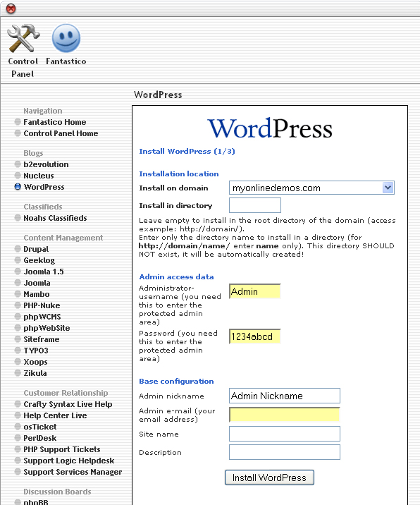Click bullet icon beside Zikula

pos(18,372)
